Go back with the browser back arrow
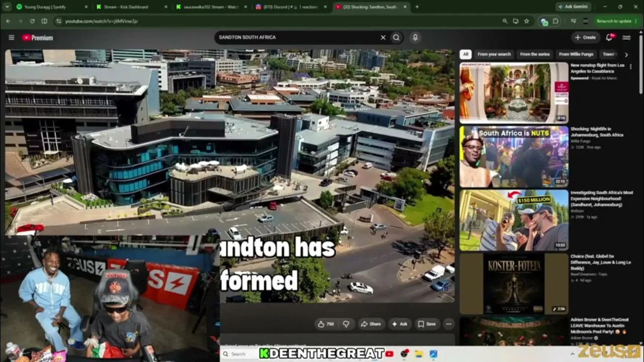 pos(8,21)
